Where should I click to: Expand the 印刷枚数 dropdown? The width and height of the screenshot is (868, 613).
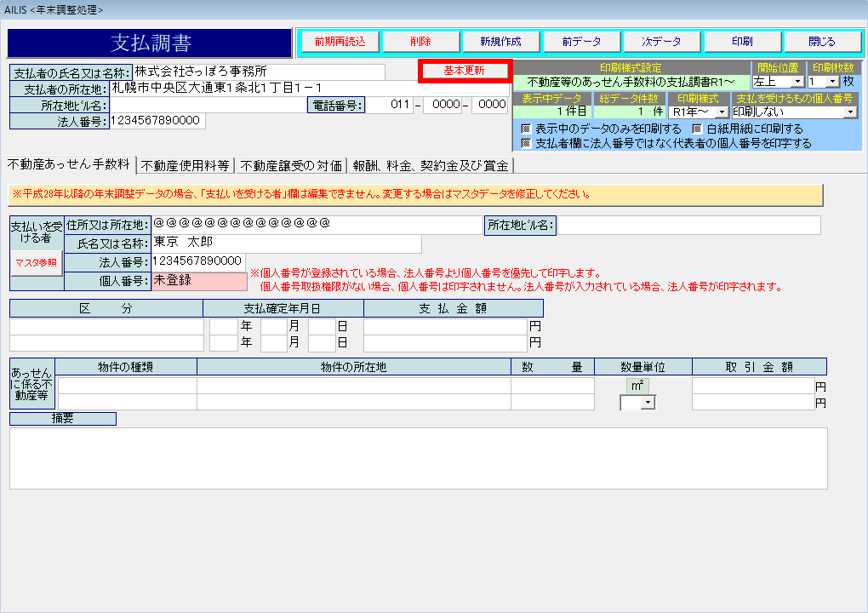coord(834,82)
